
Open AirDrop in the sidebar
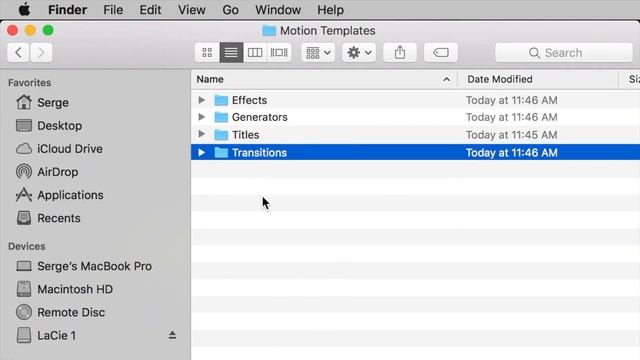(47, 172)
